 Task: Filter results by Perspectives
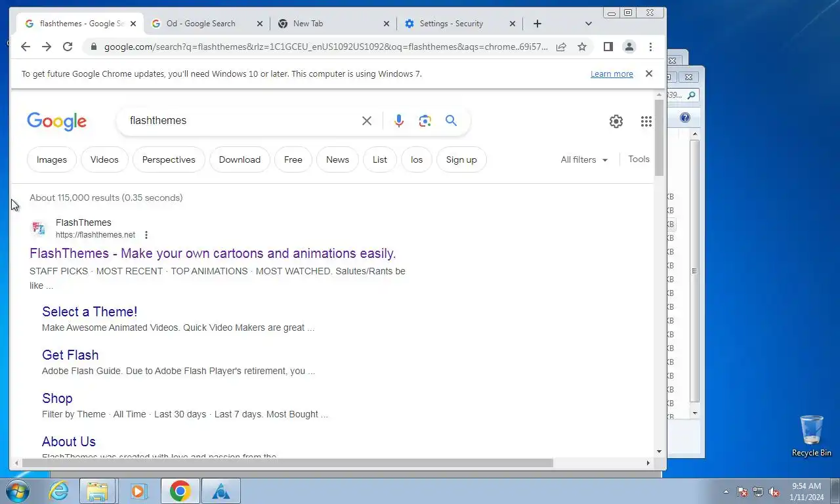169,159
